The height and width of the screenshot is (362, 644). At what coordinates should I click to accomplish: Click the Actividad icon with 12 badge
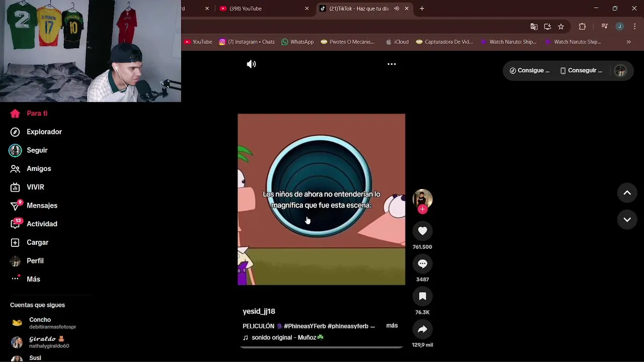(x=16, y=224)
